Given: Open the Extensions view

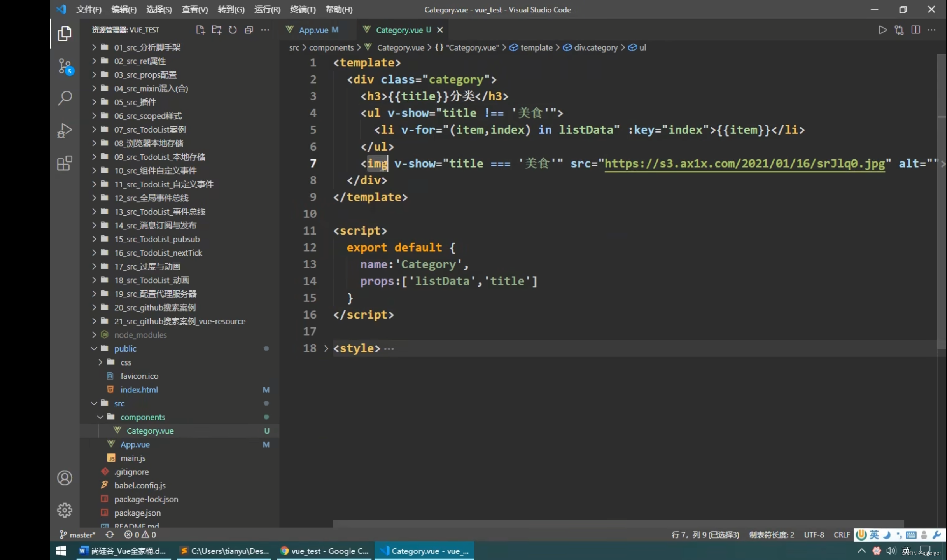Looking at the screenshot, I should point(65,163).
